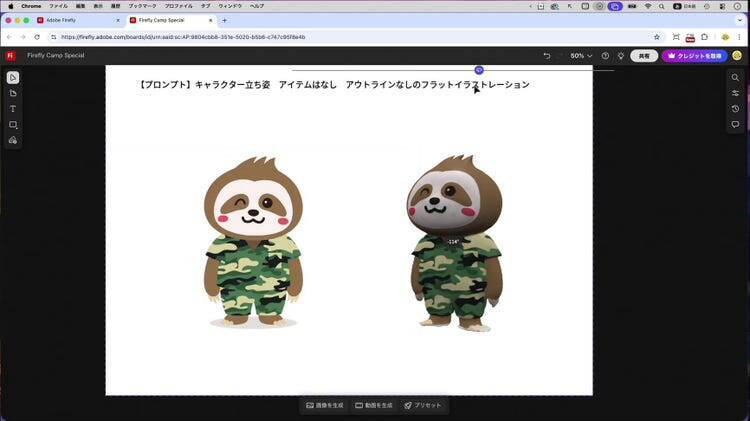The image size is (750, 421).
Task: Bookmark this page with the star
Action: (657, 37)
